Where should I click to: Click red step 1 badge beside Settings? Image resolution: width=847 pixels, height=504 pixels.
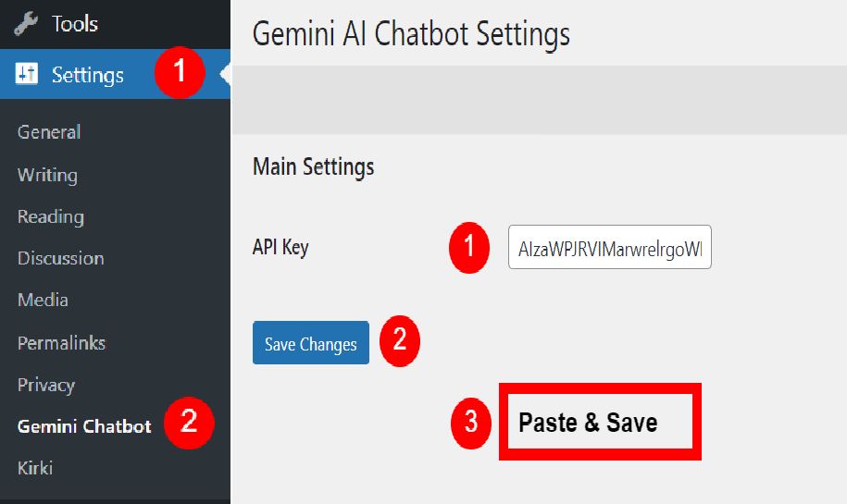click(177, 74)
